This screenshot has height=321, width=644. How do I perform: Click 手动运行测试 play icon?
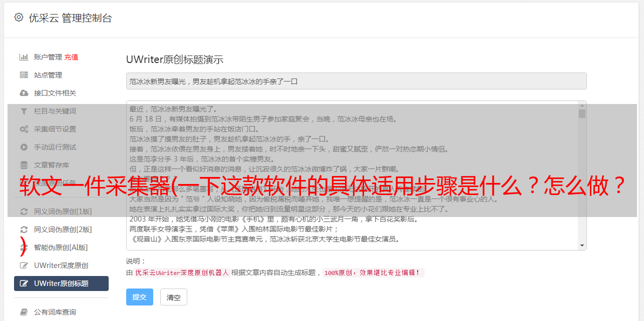click(24, 147)
